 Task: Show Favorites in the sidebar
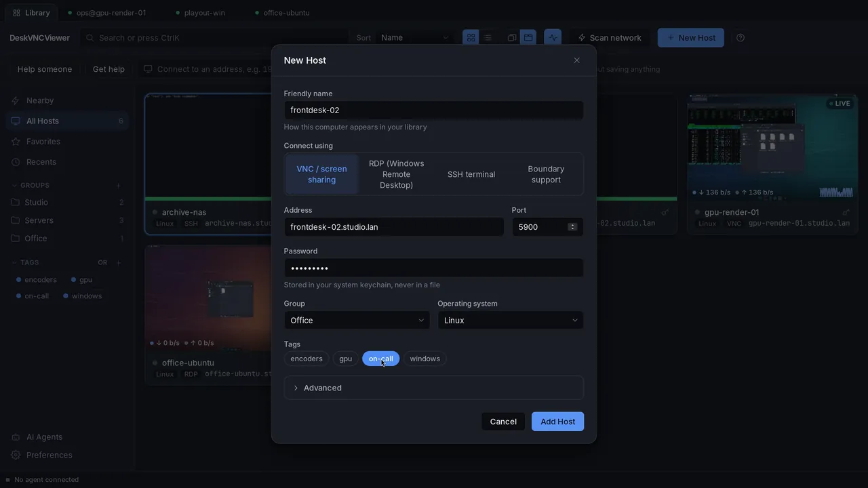click(67, 142)
